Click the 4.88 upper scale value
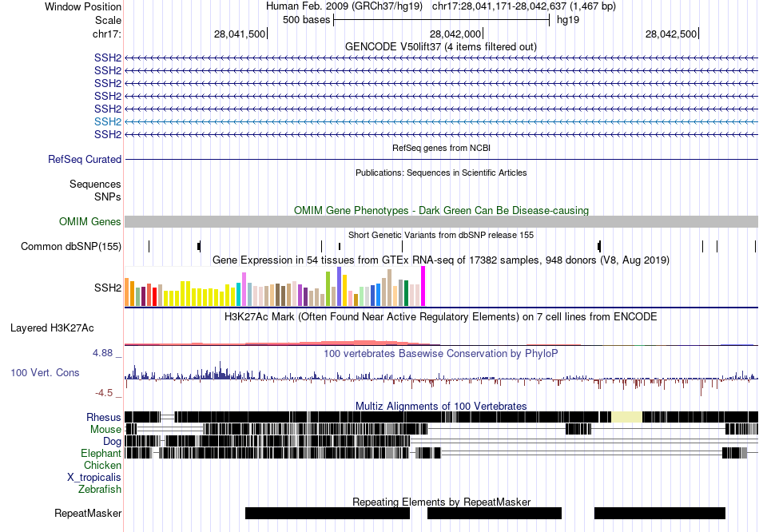The image size is (759, 532). [x=102, y=353]
